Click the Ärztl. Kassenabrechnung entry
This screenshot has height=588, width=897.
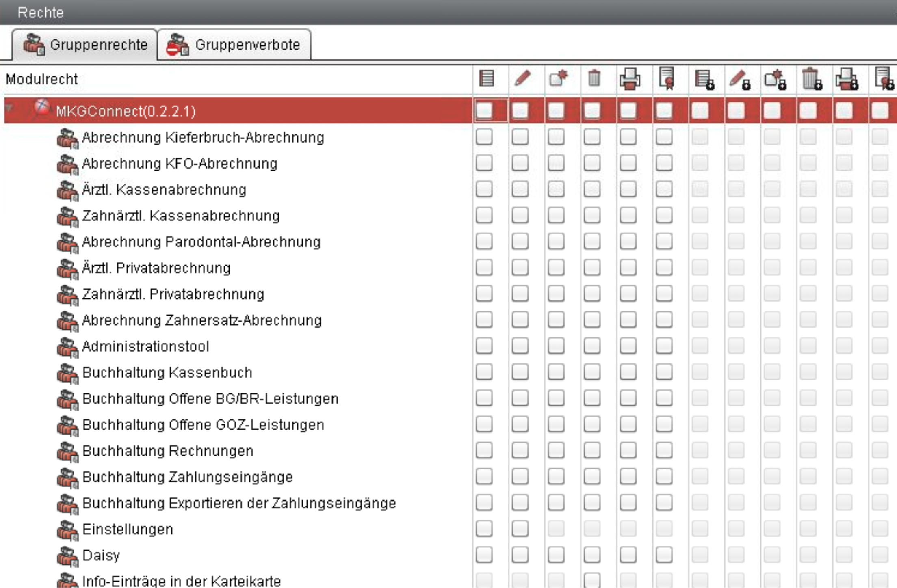coord(164,190)
